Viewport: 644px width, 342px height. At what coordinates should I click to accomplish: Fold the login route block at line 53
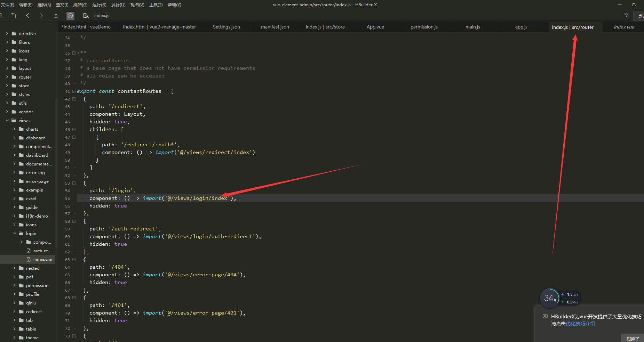point(74,183)
